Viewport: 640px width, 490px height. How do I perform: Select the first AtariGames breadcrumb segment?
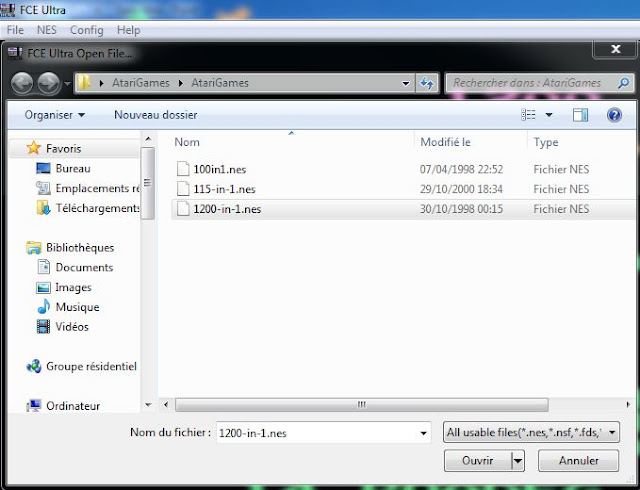pos(140,83)
